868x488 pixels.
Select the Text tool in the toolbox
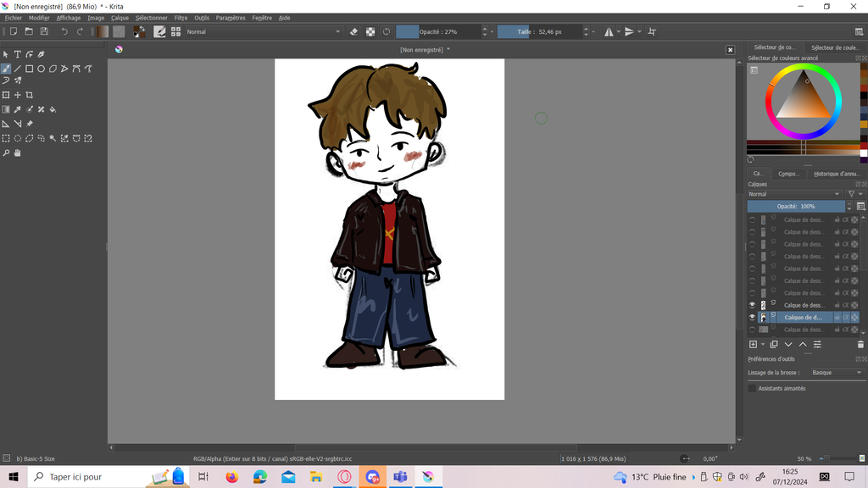(x=17, y=54)
